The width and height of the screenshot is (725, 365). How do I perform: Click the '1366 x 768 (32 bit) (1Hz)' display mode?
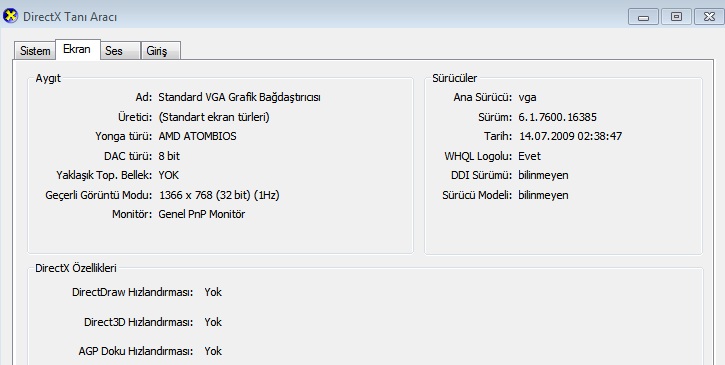[x=219, y=195]
